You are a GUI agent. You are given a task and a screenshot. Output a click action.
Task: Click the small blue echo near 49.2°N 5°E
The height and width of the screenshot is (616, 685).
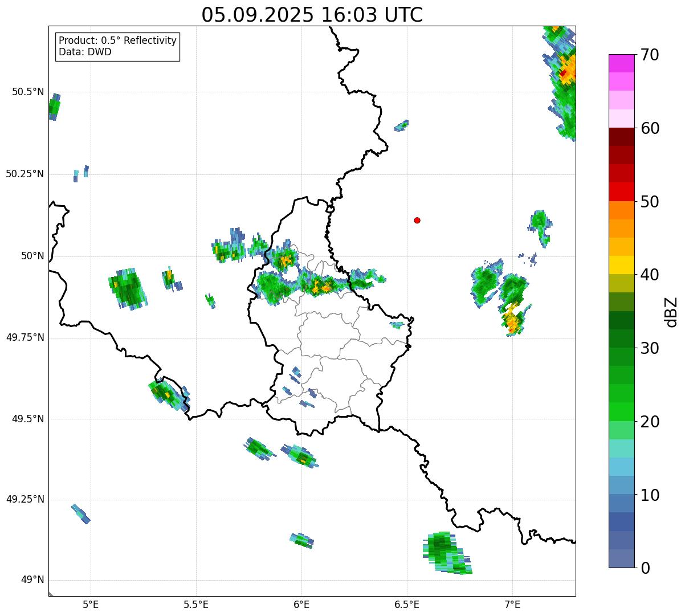point(81,513)
